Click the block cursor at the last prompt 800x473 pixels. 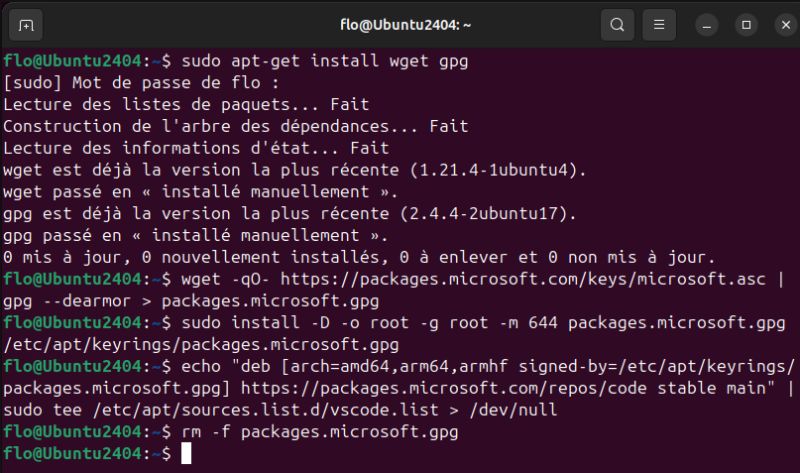point(186,454)
